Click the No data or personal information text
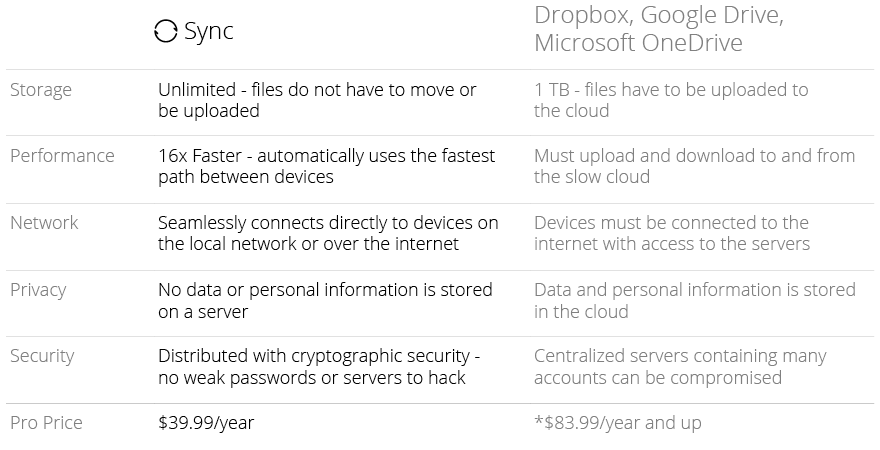This screenshot has width=880, height=450. click(325, 300)
